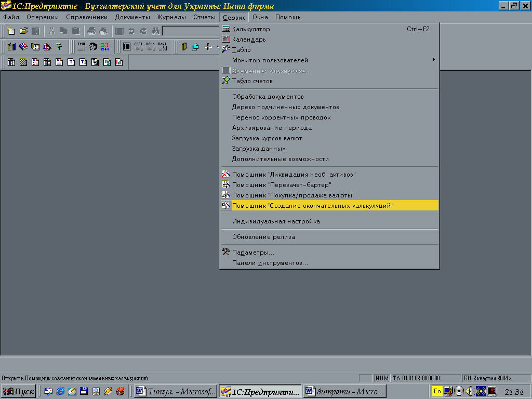The image size is (532, 399).
Task: Switch to the Титул - Microsoft Word taskbar button
Action: [x=176, y=392]
